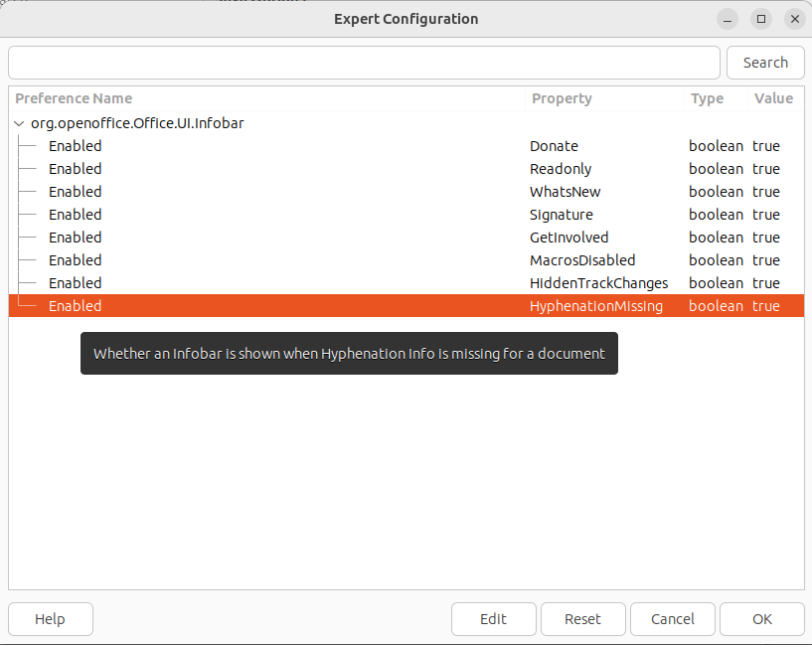Select the Readonly preference row
Image resolution: width=812 pixels, height=645 pixels.
click(x=560, y=169)
